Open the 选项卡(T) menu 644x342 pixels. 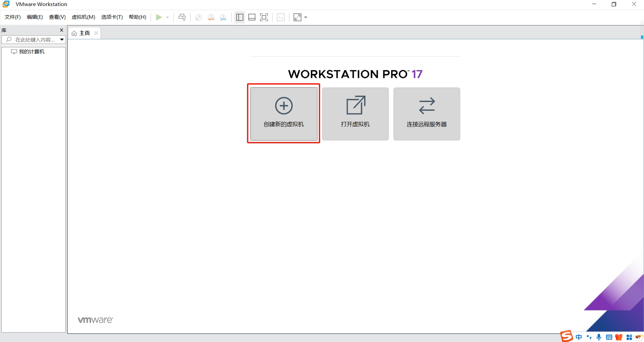pyautogui.click(x=112, y=17)
